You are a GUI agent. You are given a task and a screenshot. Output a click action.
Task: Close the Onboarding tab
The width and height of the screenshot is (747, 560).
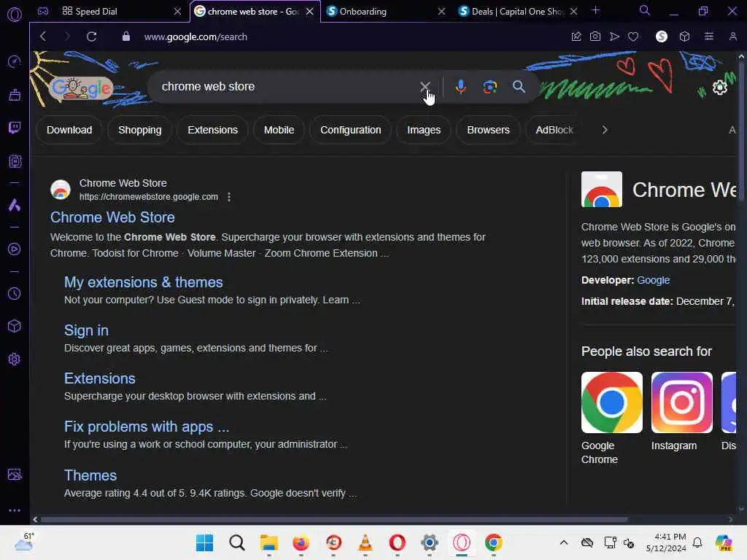441,12
